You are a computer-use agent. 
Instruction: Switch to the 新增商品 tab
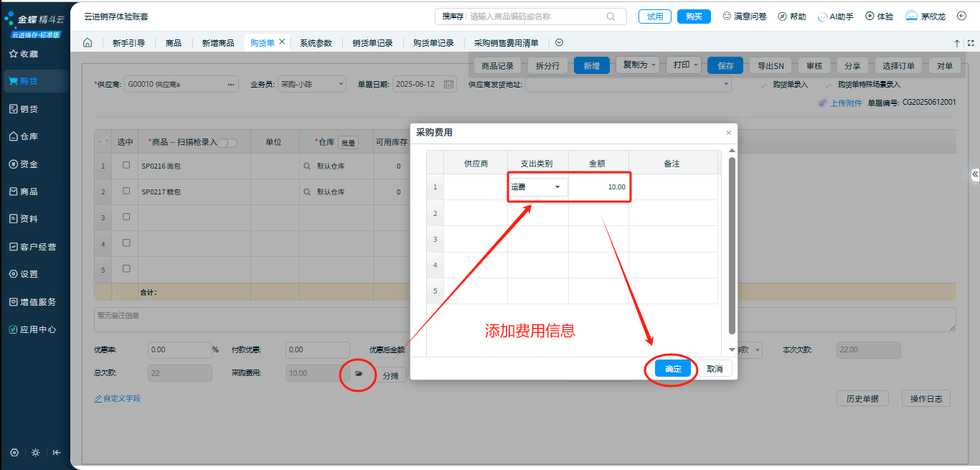click(217, 43)
